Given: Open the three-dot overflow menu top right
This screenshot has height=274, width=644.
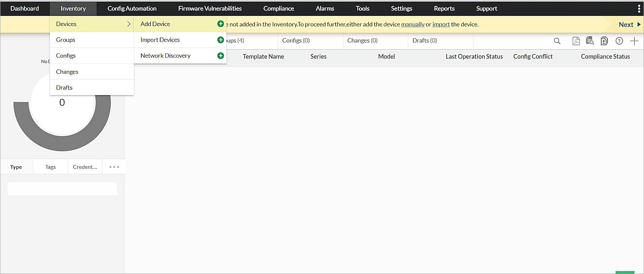Looking at the screenshot, I should click(639, 8).
